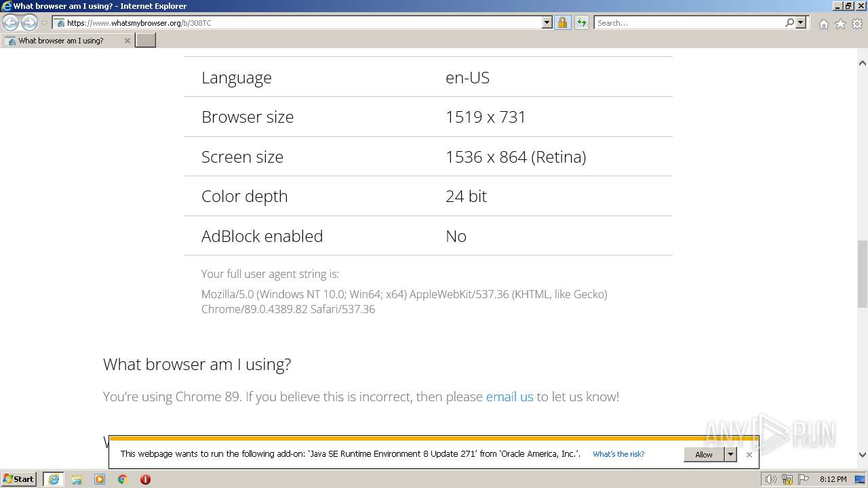The height and width of the screenshot is (488, 868).
Task: Open the network tray icon
Action: point(787,479)
